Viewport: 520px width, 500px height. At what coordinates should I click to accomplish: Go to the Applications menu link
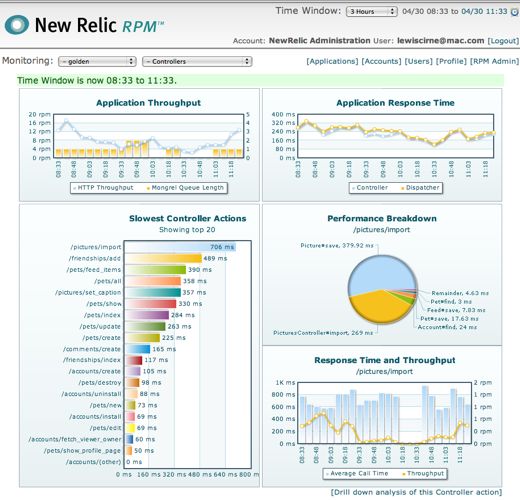(x=332, y=61)
